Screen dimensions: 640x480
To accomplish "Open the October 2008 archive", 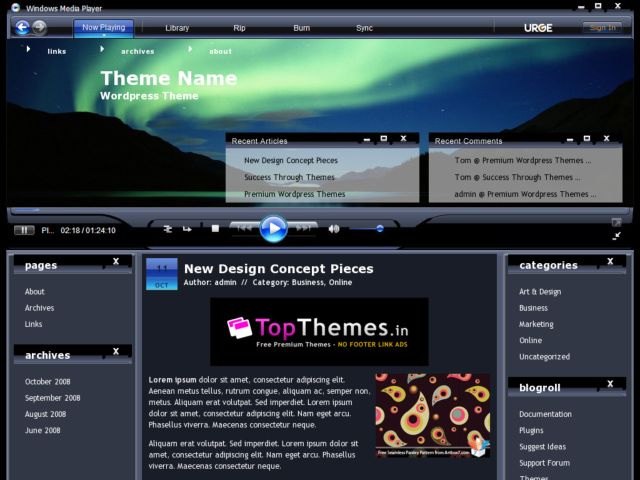I will [47, 382].
